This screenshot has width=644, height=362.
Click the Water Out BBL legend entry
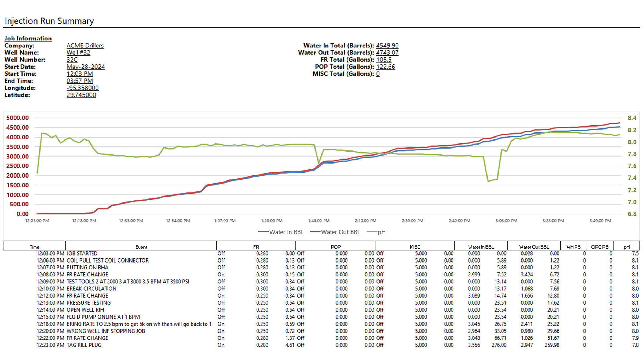point(335,232)
